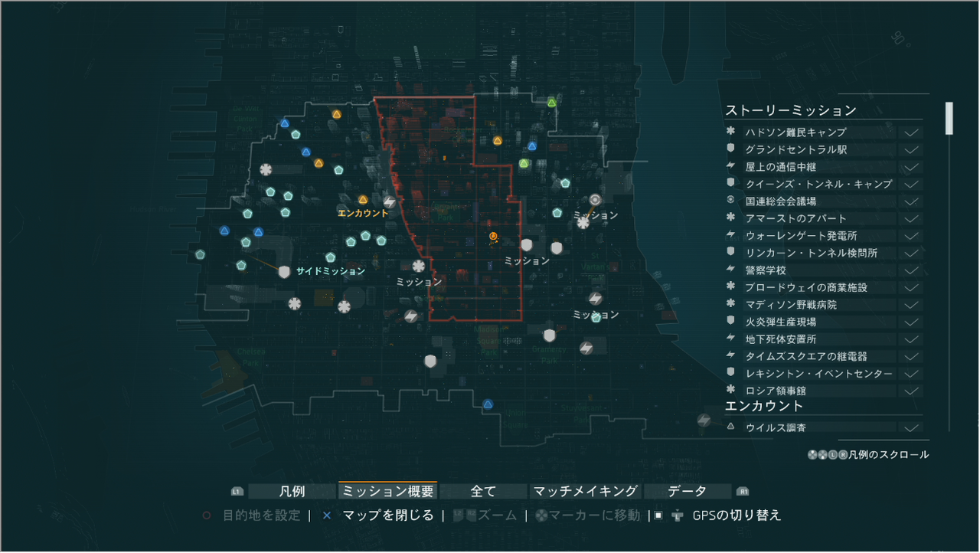The width and height of the screenshot is (980, 553).
Task: Click the L1 button icon beside 凡例
Action: 237,492
